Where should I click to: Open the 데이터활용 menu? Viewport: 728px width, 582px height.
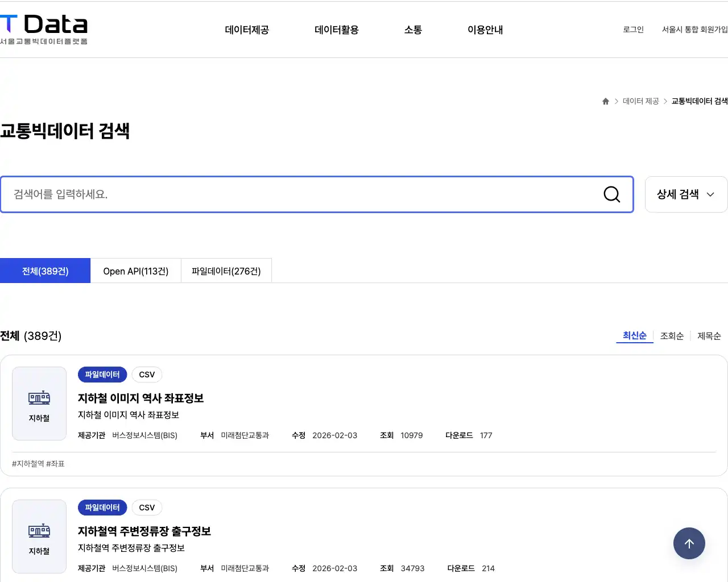[336, 30]
